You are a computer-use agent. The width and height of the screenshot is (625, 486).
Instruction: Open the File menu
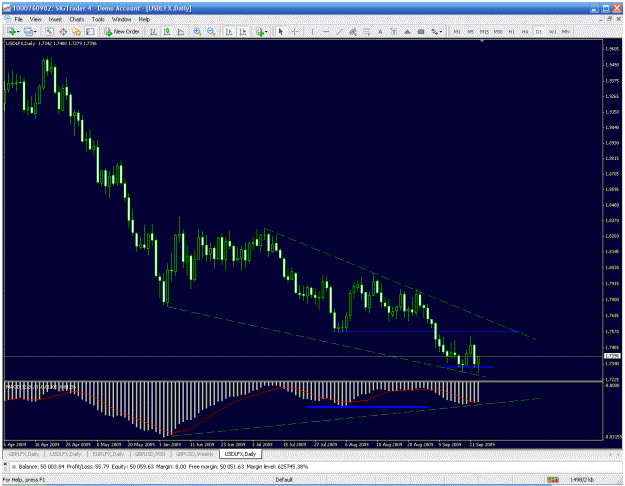(x=18, y=19)
